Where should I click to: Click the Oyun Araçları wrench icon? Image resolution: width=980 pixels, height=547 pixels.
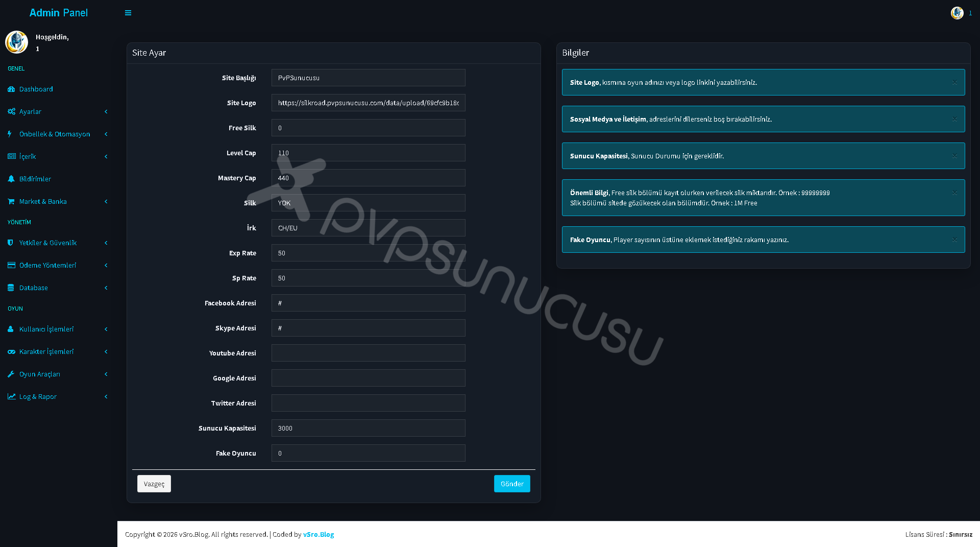tap(11, 374)
